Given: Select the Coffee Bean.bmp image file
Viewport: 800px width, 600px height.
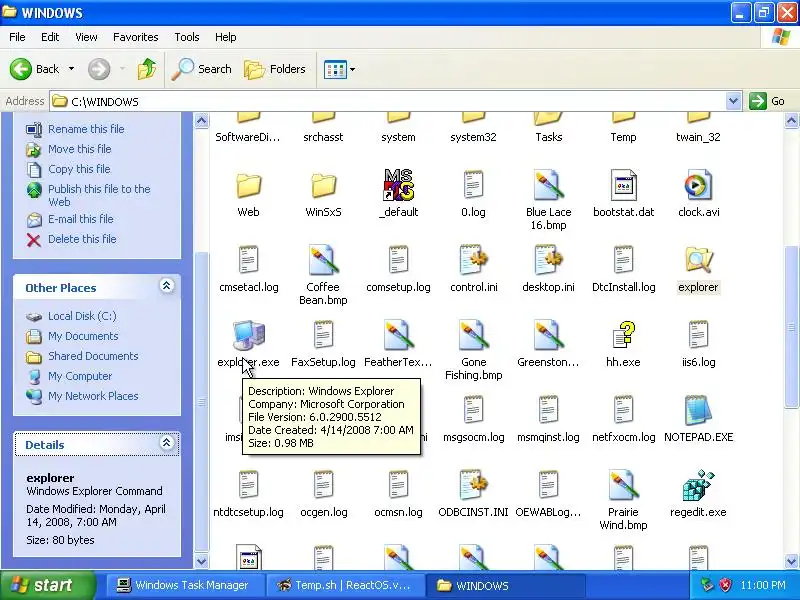Looking at the screenshot, I should [323, 260].
